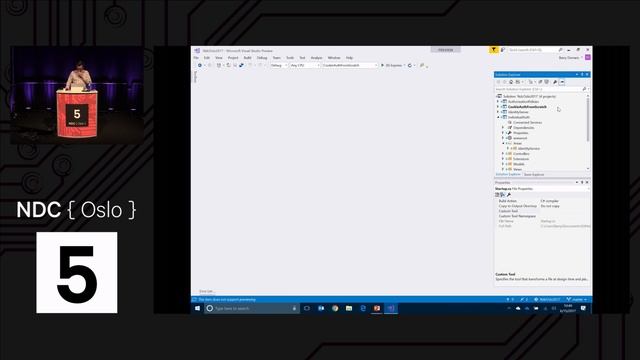Image resolution: width=640 pixels, height=360 pixels.
Task: Open the Tools menu
Action: [290, 58]
